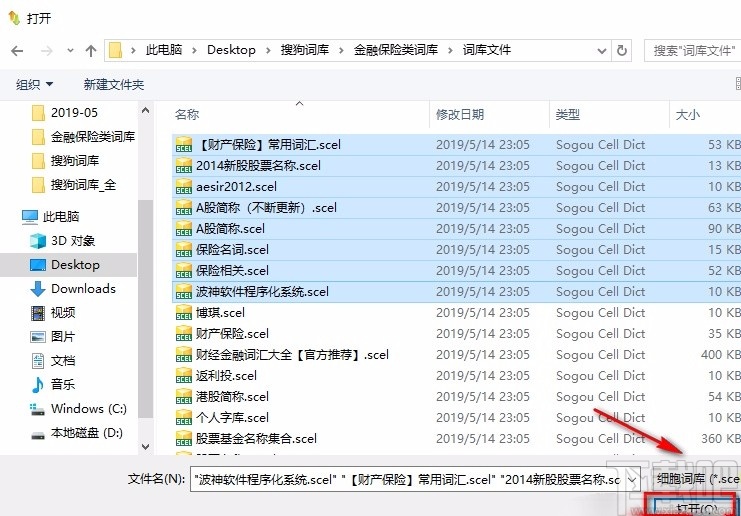Go forward with the right arrow
The image size is (741, 516).
click(x=46, y=50)
